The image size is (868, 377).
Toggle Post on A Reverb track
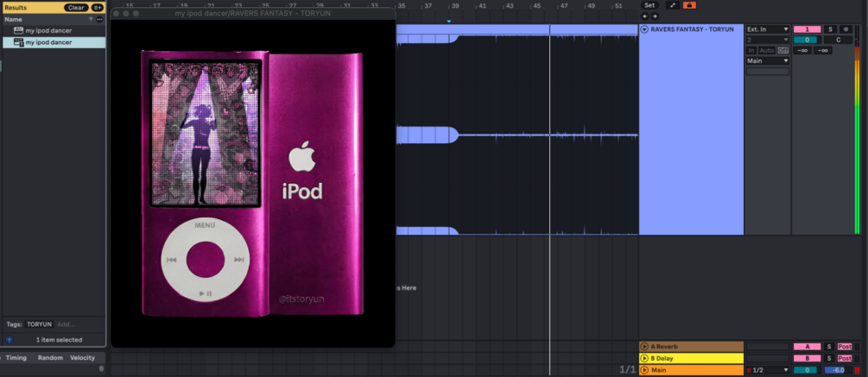(844, 347)
